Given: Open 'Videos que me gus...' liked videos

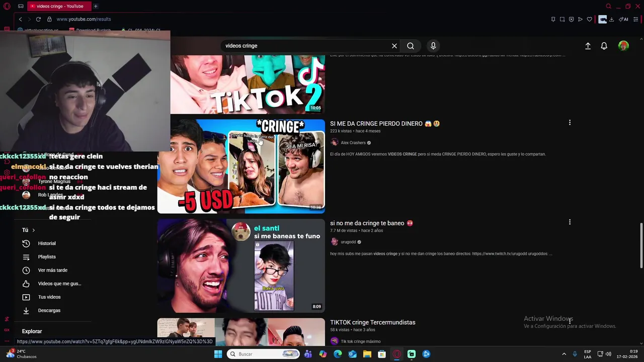Looking at the screenshot, I should [x=59, y=284].
